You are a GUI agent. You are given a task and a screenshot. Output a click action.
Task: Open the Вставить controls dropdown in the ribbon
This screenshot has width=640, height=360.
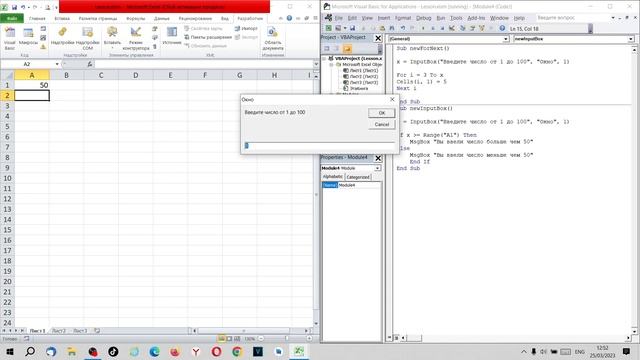pyautogui.click(x=112, y=38)
